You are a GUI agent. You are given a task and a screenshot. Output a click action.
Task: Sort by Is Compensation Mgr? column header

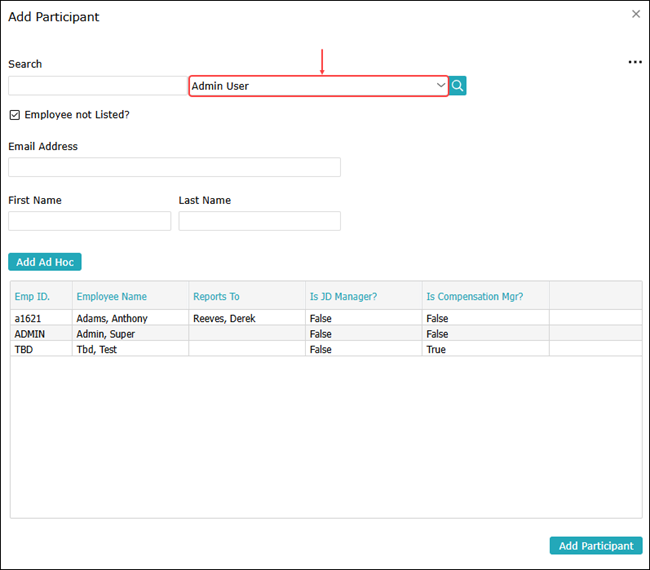pos(474,296)
